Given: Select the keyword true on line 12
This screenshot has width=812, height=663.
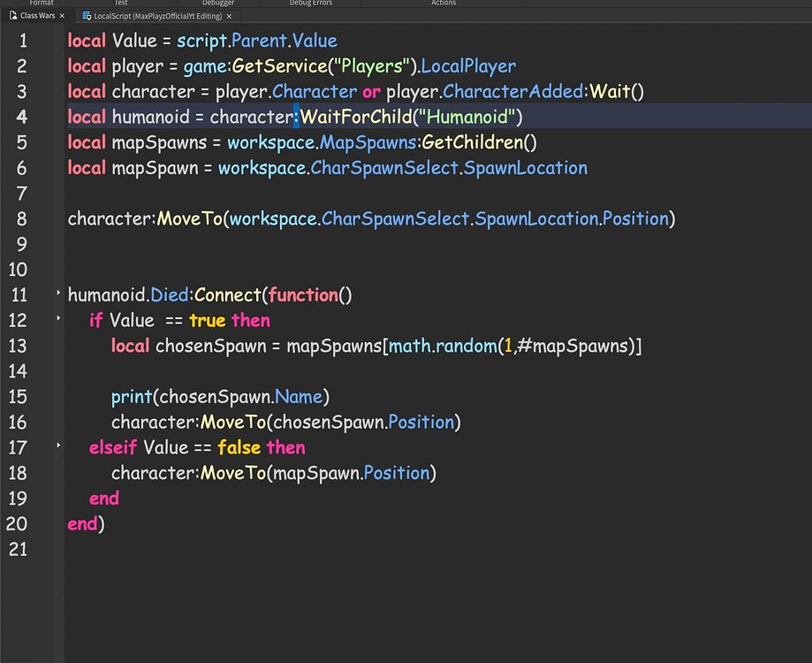Looking at the screenshot, I should tap(206, 320).
